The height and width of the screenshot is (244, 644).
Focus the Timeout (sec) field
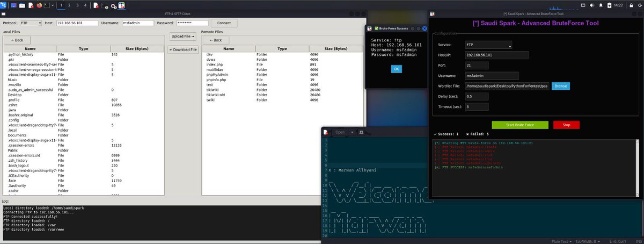[x=477, y=107]
